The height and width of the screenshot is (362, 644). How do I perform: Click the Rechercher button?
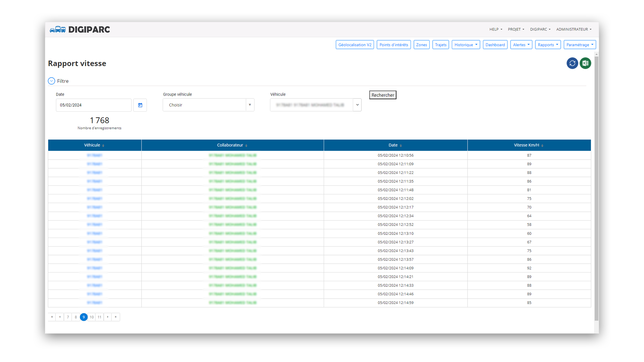pos(383,95)
